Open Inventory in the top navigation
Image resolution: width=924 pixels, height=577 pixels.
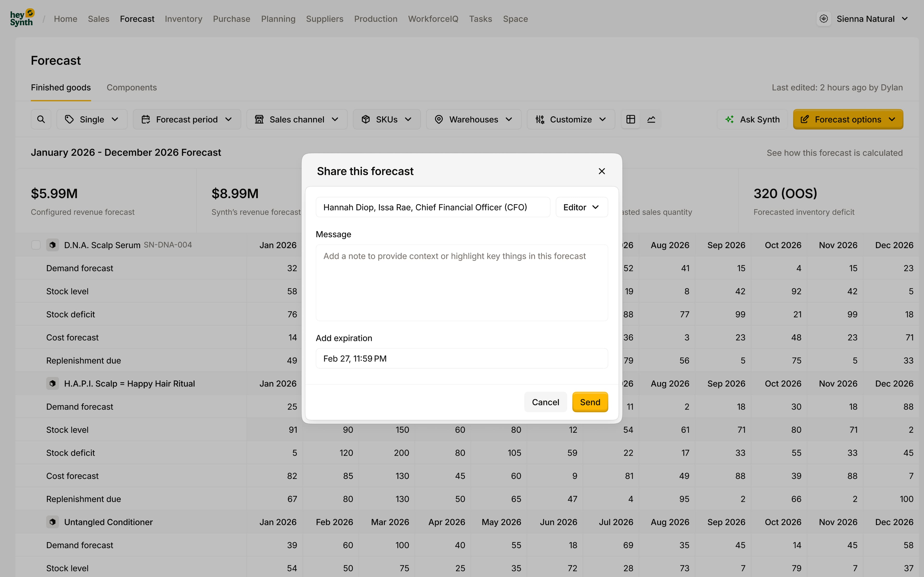click(x=183, y=19)
